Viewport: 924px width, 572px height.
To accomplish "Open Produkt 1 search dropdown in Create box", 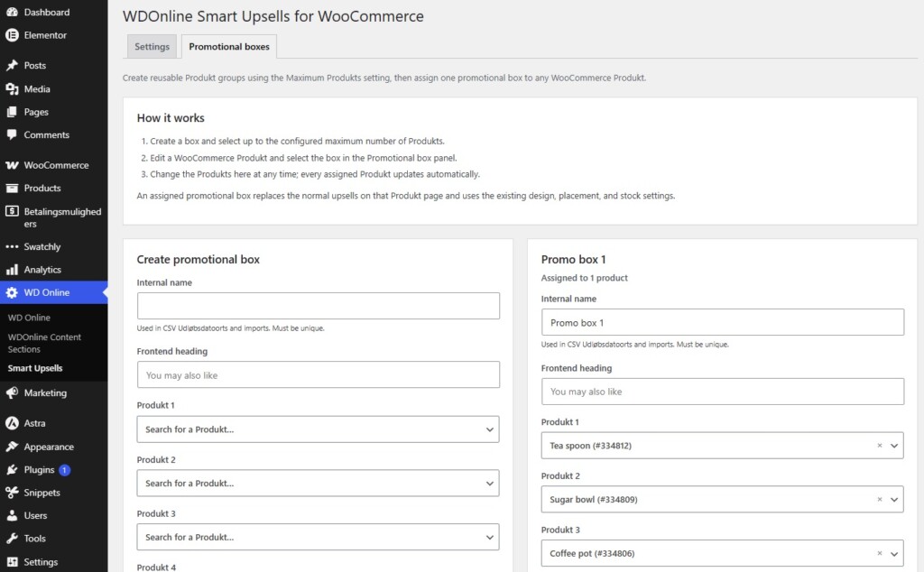I will [x=319, y=429].
